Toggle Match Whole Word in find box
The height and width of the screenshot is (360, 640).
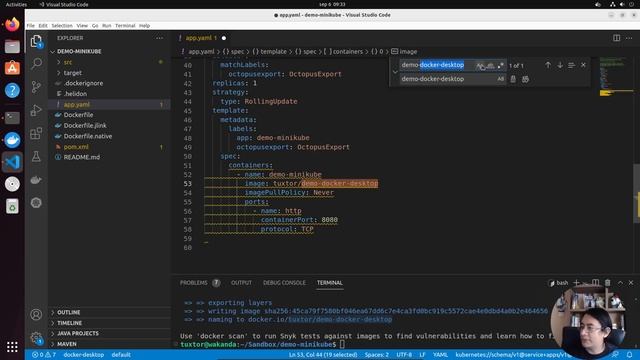490,65
